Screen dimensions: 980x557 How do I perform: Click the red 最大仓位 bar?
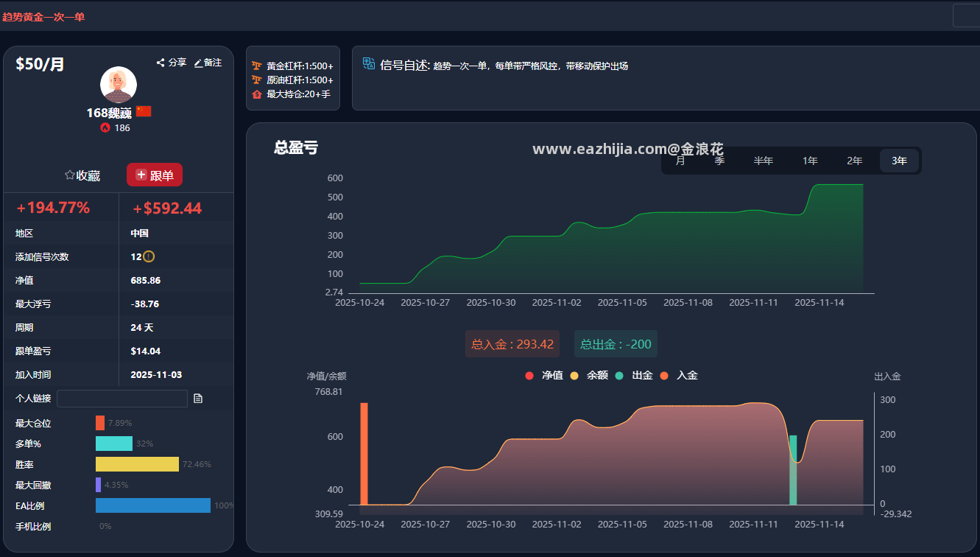[x=100, y=423]
